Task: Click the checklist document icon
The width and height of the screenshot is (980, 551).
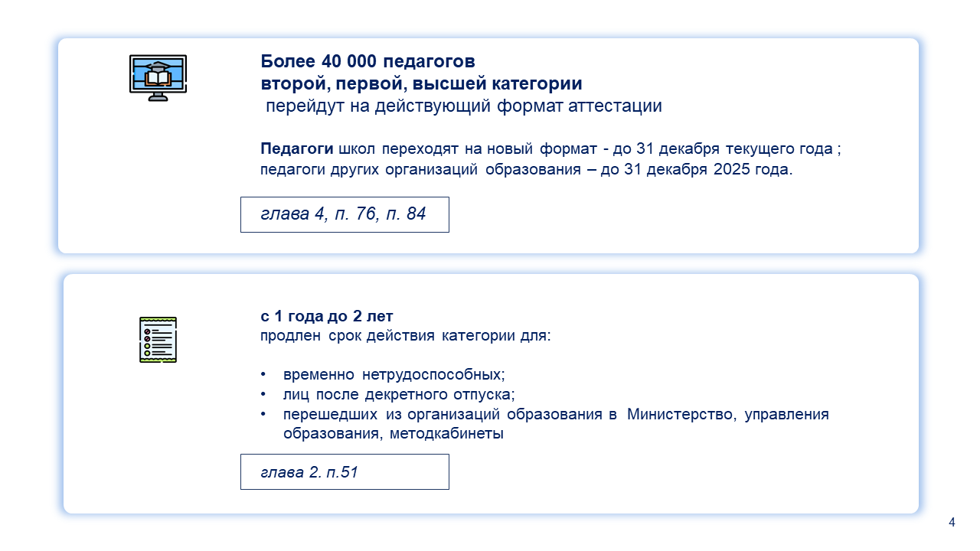Action: pos(158,339)
